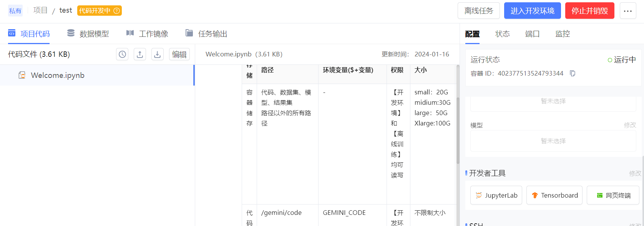
Task: Switch to the 工作镜像 tab
Action: click(x=148, y=34)
